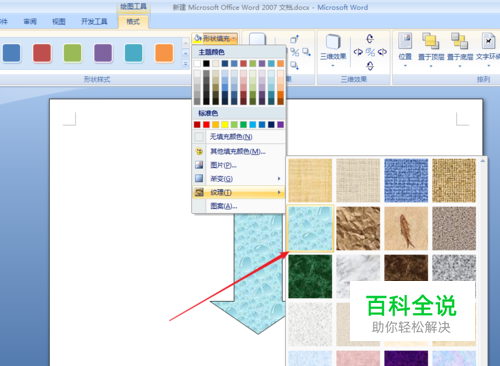The image size is (500, 366).
Task: Select the canvas texture thumbnail
Action: [358, 180]
